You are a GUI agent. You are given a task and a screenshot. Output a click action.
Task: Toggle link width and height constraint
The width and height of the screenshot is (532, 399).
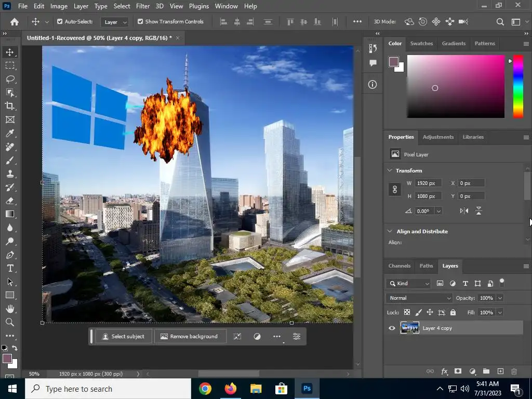pyautogui.click(x=395, y=189)
